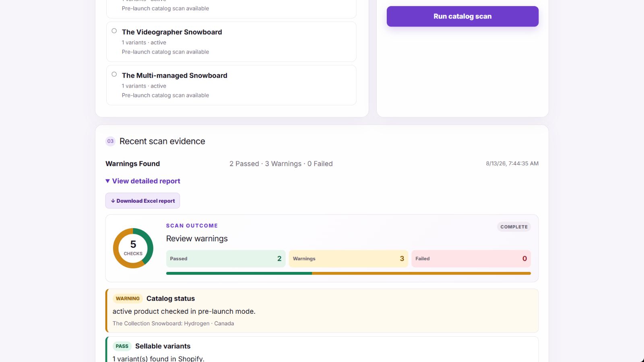The image size is (644, 362).
Task: Click The Multi-managed Snowboard product title
Action: pyautogui.click(x=175, y=76)
